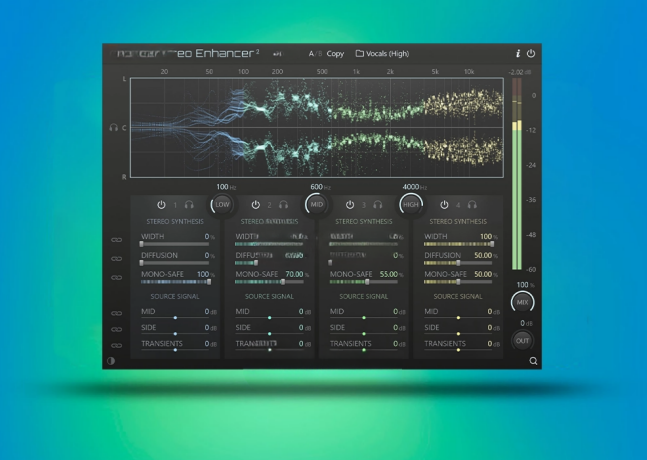Adjust band 1 MID gain slider
Viewport: 647px width, 460px height.
(x=175, y=318)
